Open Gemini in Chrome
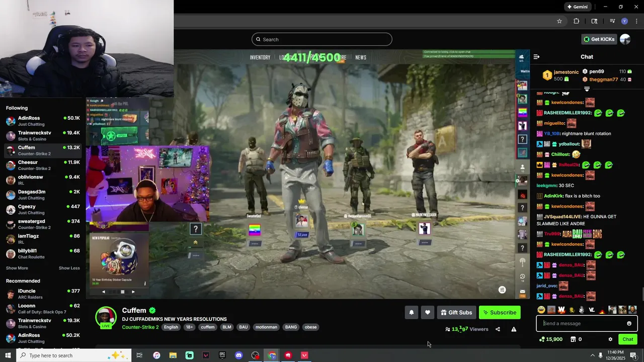 point(577,7)
